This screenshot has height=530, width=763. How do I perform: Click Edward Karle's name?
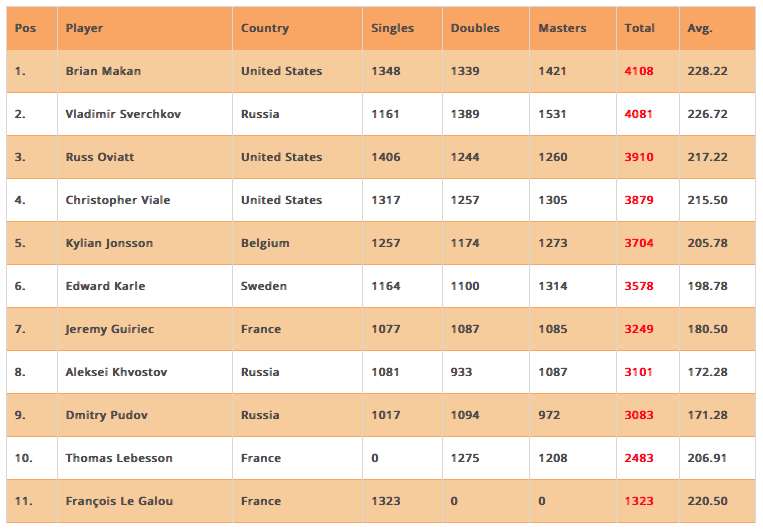coord(105,286)
